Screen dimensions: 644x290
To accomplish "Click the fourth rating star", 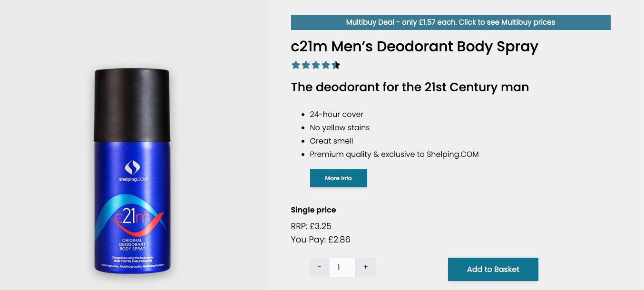I will (326, 65).
